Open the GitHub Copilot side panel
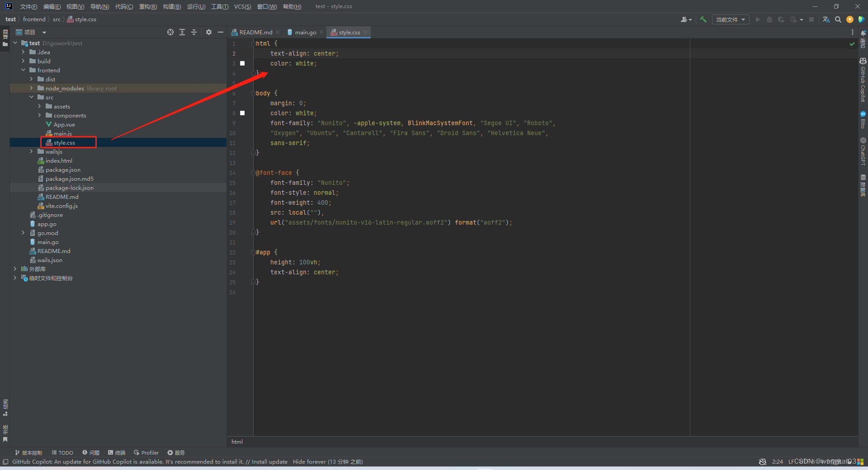The image size is (868, 470). (863, 80)
